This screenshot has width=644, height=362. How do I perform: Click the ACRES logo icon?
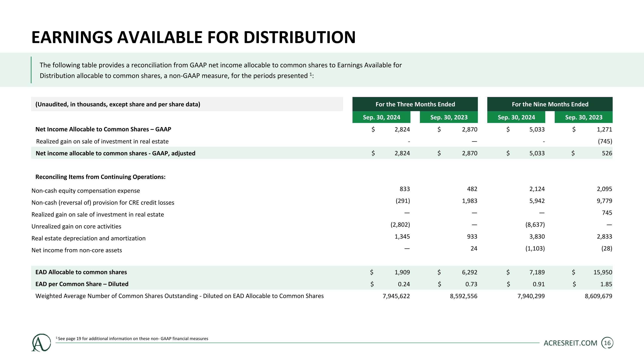coord(41,343)
